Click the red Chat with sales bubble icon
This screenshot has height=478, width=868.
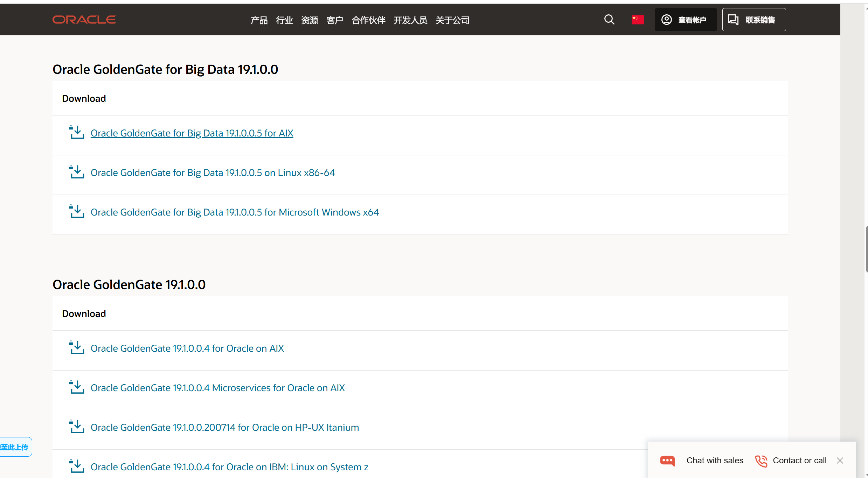(667, 461)
